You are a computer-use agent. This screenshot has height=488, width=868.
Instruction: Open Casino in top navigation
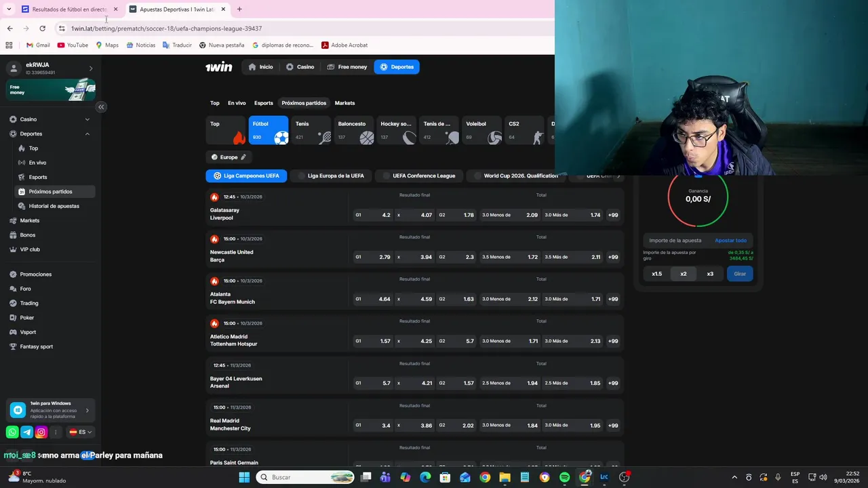[x=300, y=67]
